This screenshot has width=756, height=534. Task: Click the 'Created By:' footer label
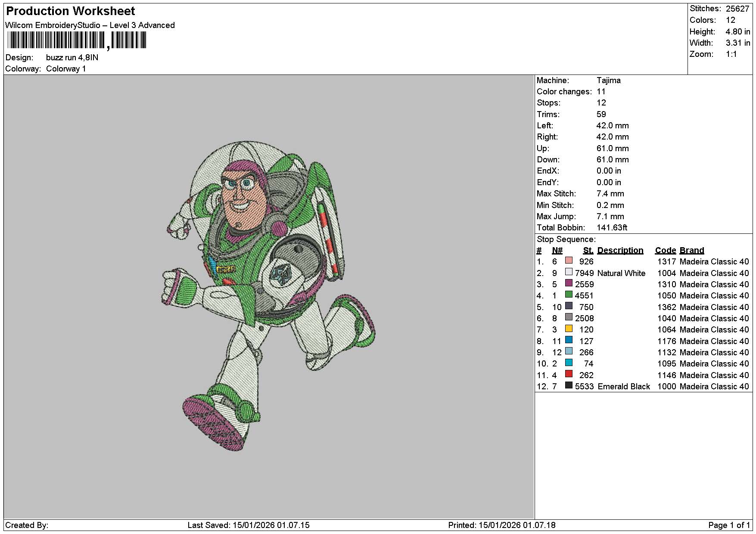[x=27, y=525]
